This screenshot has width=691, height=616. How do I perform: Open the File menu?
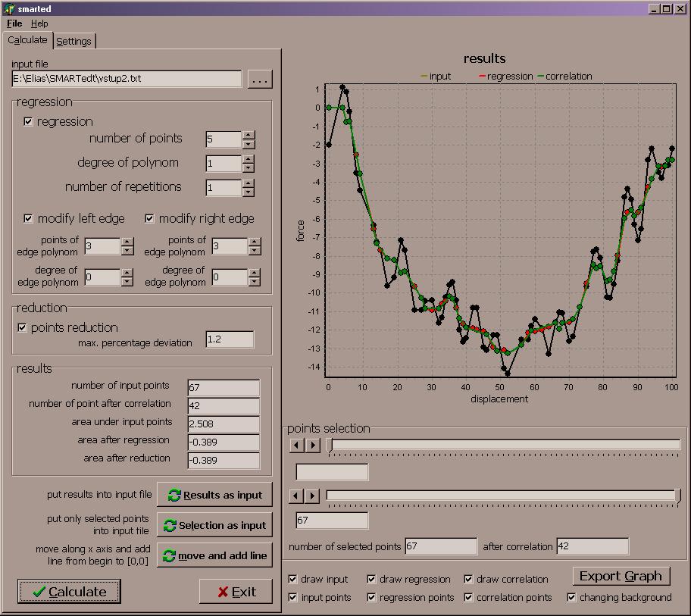(x=13, y=23)
